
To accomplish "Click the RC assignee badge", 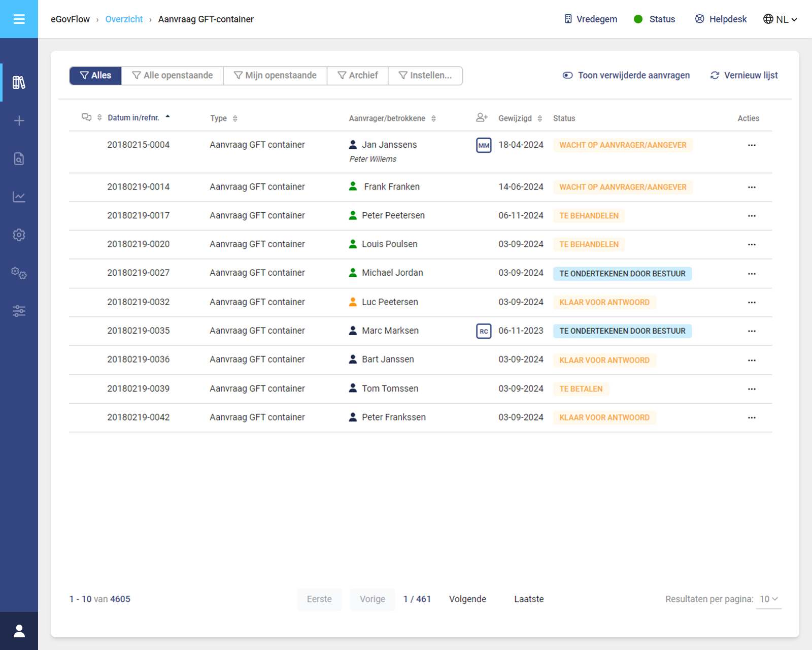I will [484, 331].
